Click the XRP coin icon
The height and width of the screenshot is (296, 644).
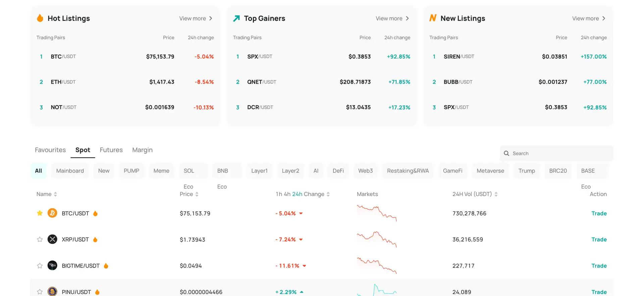[x=52, y=239]
